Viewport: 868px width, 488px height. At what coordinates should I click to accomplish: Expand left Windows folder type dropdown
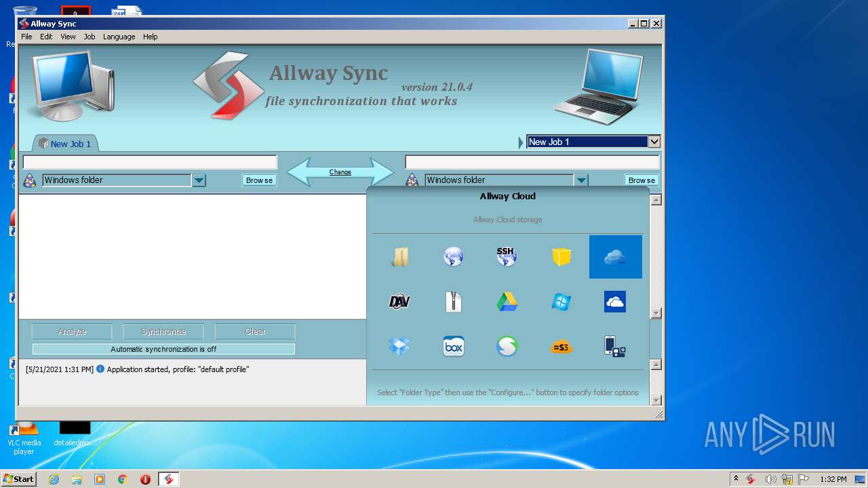pyautogui.click(x=199, y=180)
